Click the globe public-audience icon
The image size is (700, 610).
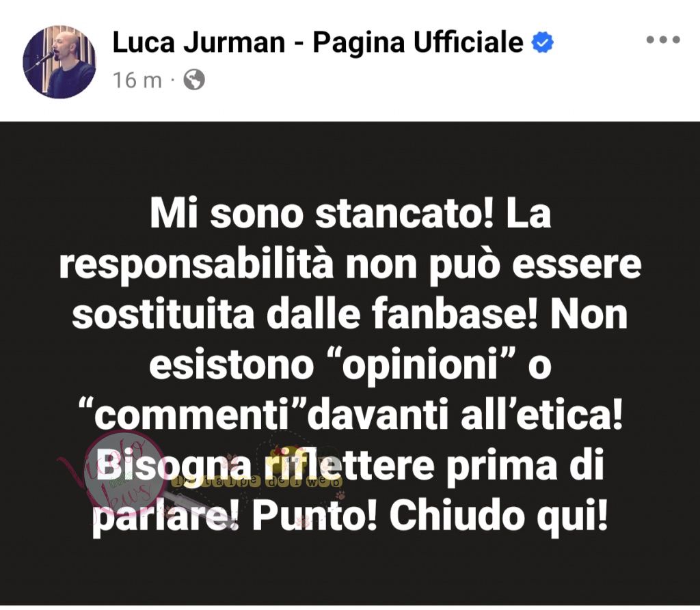[x=194, y=81]
